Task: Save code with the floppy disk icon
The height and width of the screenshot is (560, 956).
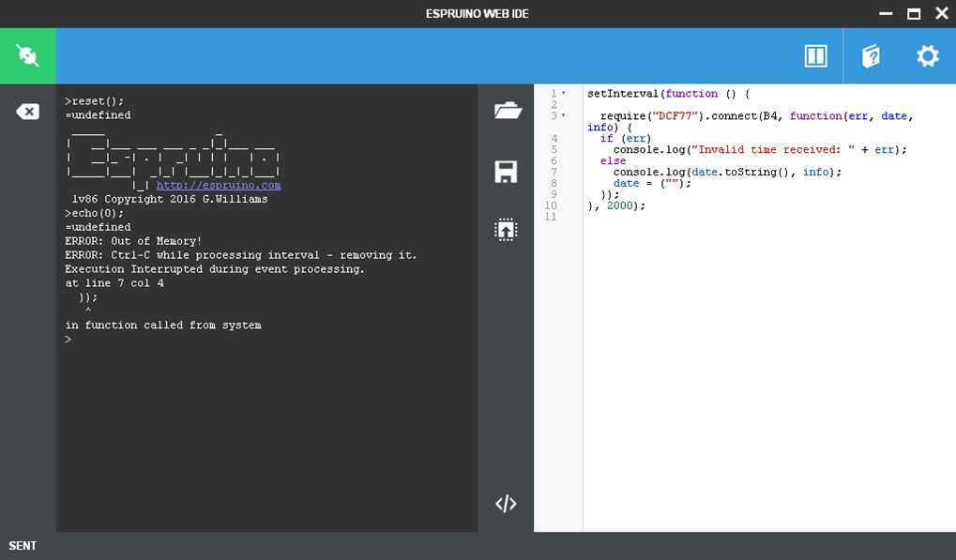Action: pyautogui.click(x=506, y=172)
